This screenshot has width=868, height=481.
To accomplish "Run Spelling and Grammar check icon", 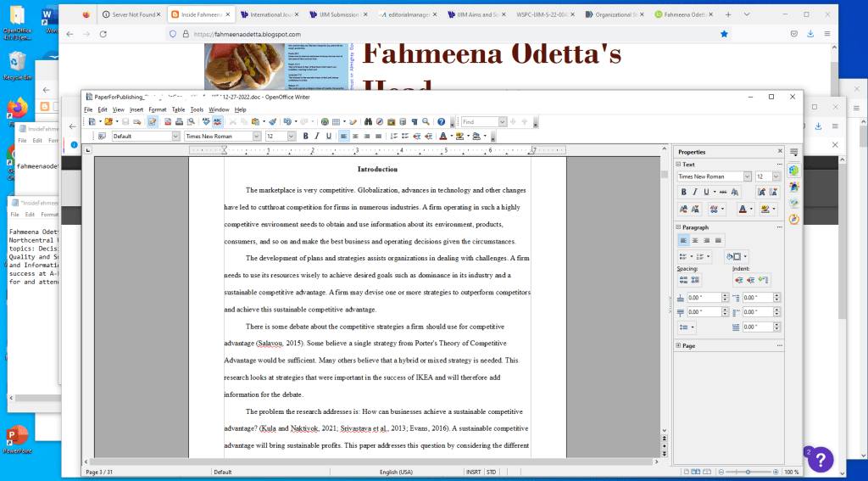I will 206,121.
